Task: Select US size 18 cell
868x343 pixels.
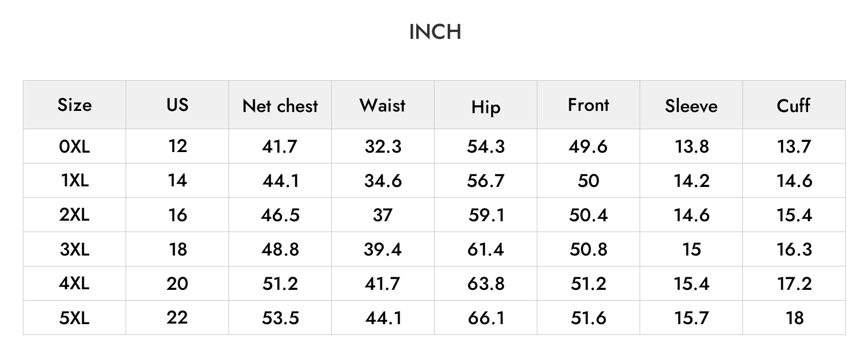Action: click(x=178, y=249)
